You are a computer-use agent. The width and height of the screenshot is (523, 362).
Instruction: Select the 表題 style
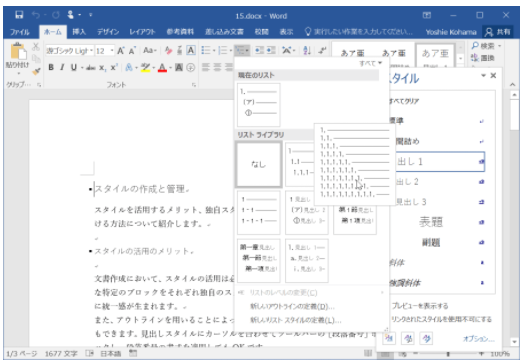coord(431,222)
